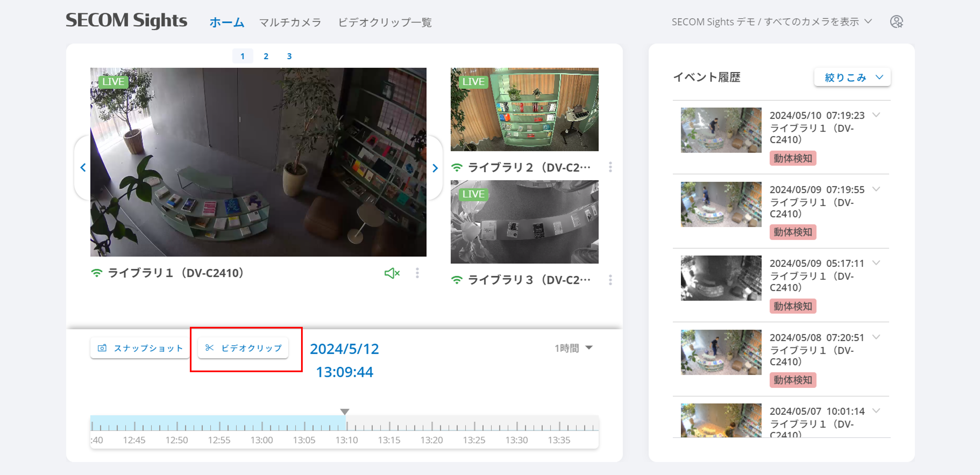
Task: Click 動体検知 tag on 05/09 05:17:11 event
Action: coord(793,306)
